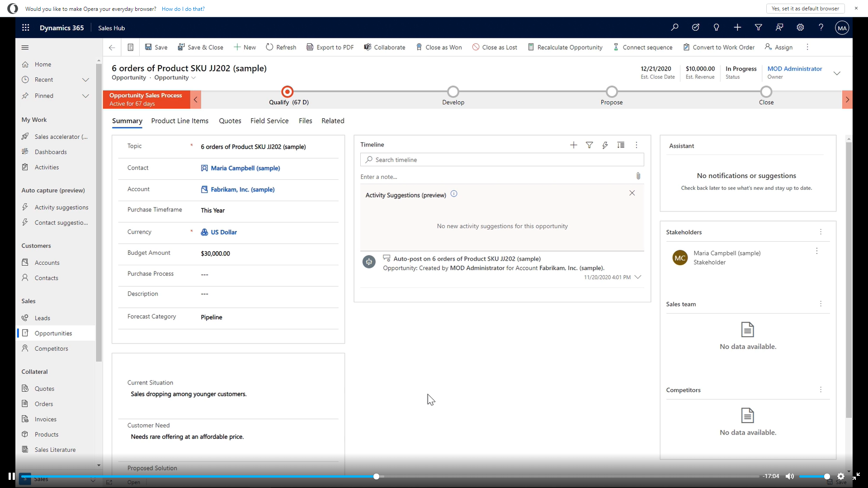Open Leads in the sidebar
868x488 pixels.
click(x=42, y=318)
